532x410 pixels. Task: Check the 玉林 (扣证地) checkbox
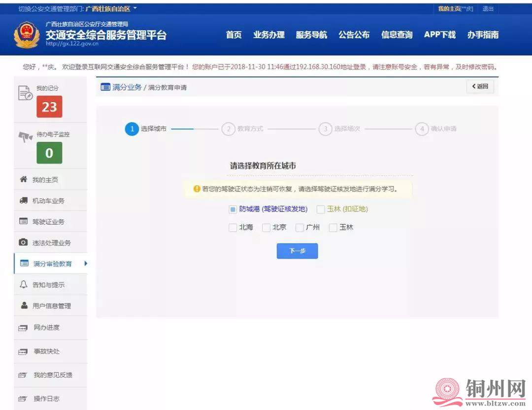click(x=320, y=209)
